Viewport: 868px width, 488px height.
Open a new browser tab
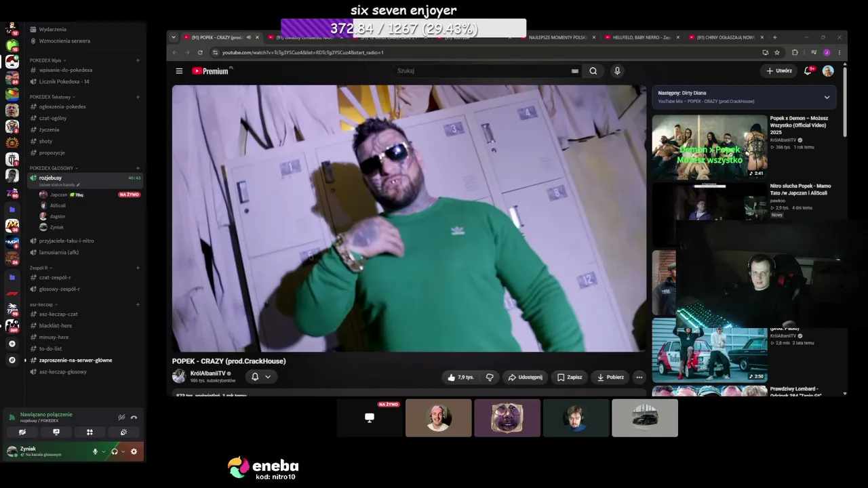pyautogui.click(x=775, y=37)
